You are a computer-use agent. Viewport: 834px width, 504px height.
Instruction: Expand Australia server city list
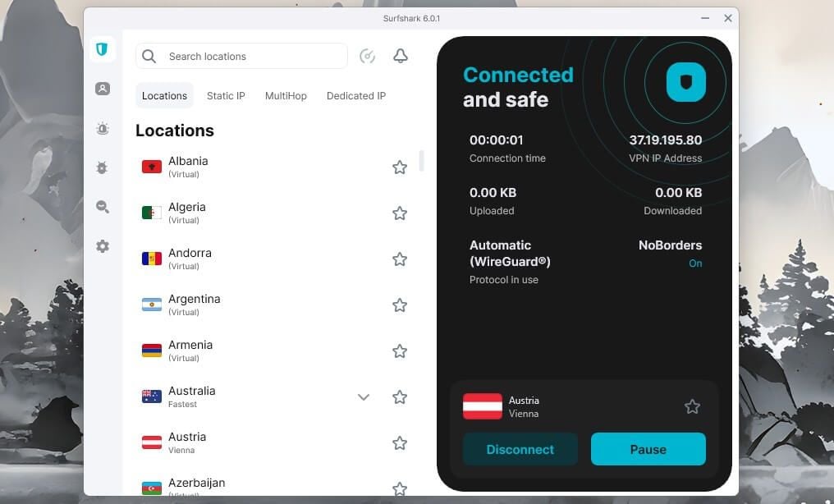(x=364, y=397)
